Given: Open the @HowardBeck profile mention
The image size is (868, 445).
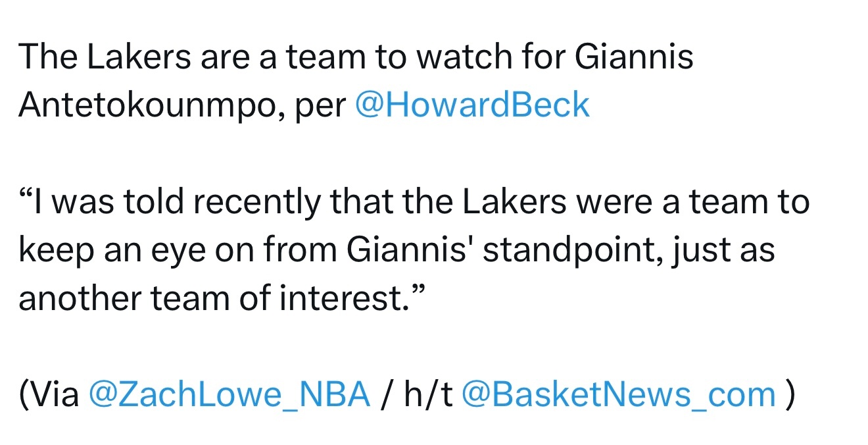Looking at the screenshot, I should [472, 105].
